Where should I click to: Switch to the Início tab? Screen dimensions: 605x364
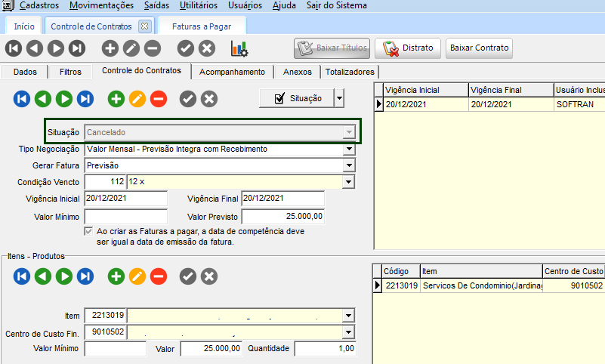pos(24,26)
